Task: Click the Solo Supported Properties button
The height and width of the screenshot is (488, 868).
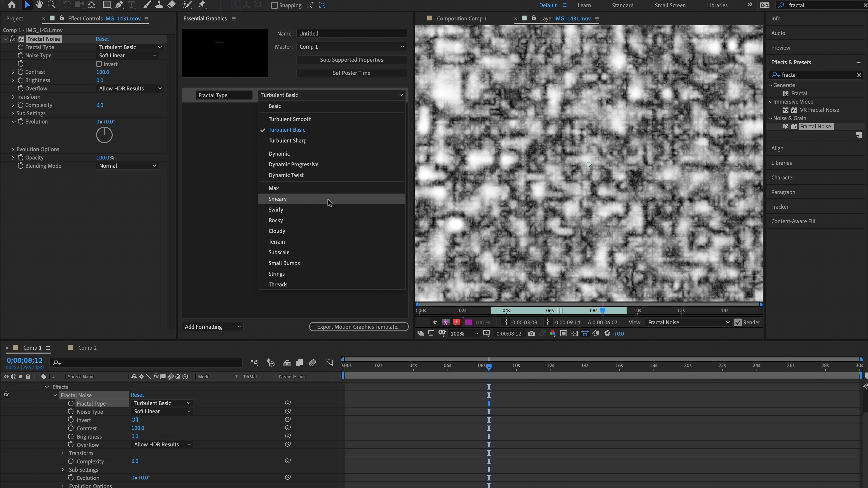Action: point(351,59)
